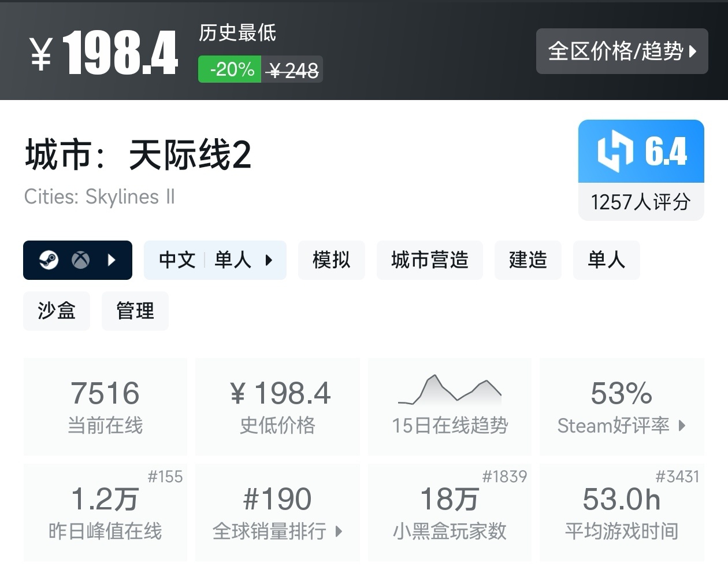The width and height of the screenshot is (728, 569).
Task: Click the subtitle Cities: Skylines II
Action: 99,197
